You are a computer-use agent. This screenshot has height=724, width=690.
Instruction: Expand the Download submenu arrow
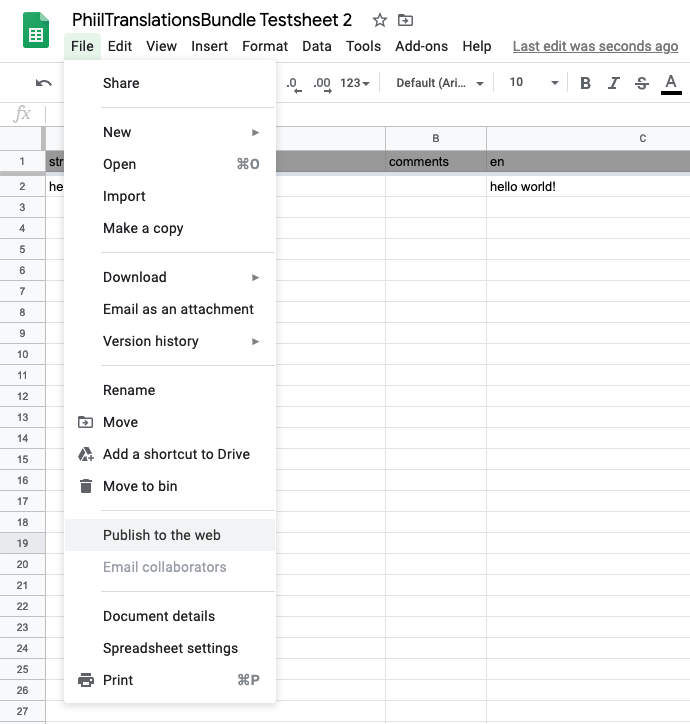tap(255, 278)
